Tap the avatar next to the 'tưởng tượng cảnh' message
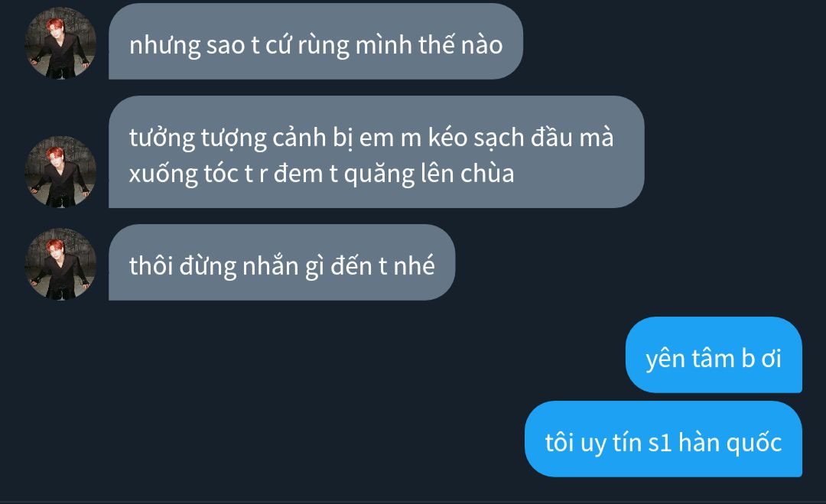826x504 pixels. coord(60,171)
